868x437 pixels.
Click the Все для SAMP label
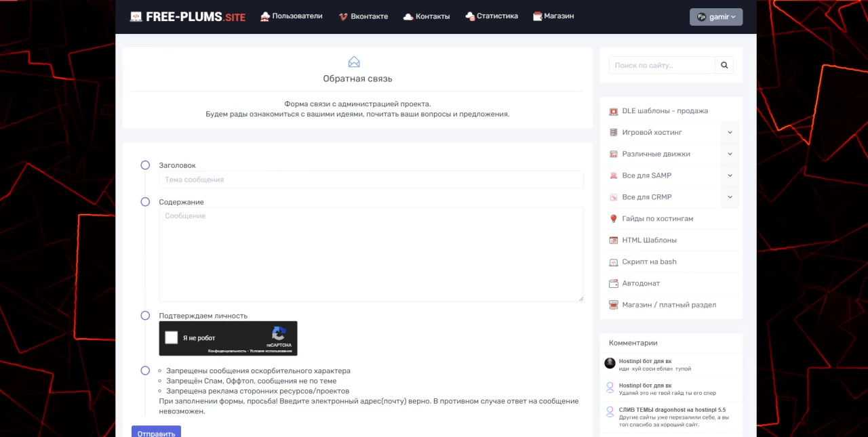coord(647,176)
